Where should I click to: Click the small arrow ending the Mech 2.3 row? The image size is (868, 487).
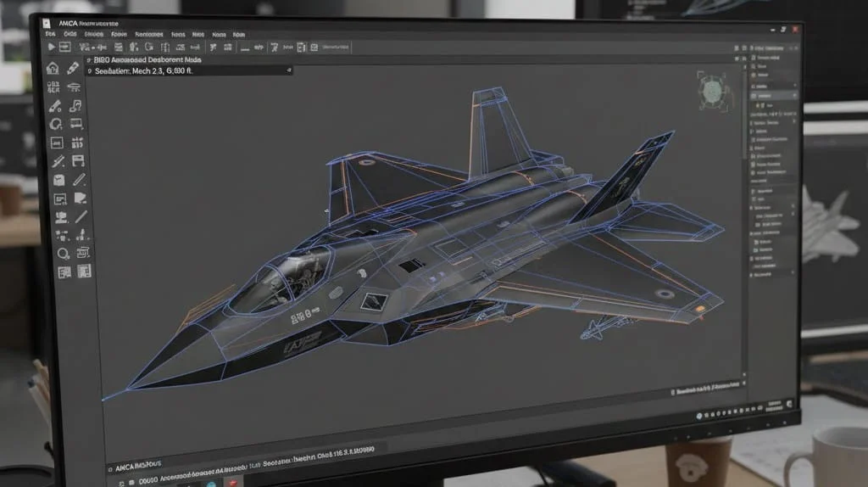tap(289, 70)
